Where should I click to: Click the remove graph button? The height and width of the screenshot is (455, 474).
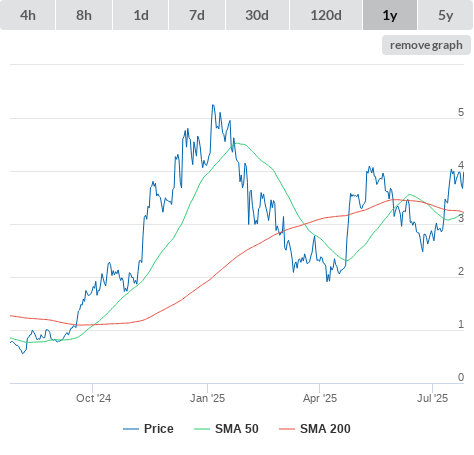tap(426, 45)
